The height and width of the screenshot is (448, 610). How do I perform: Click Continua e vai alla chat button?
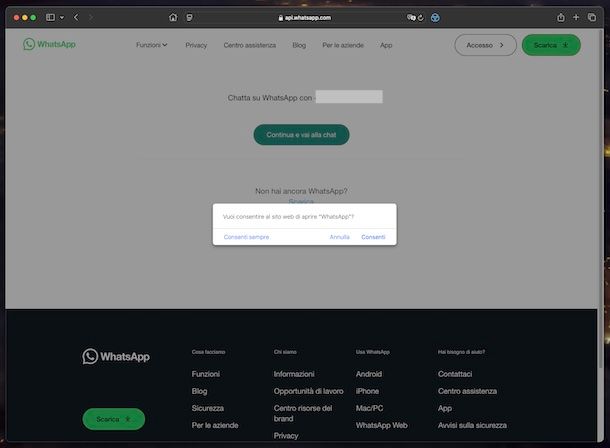coord(301,135)
